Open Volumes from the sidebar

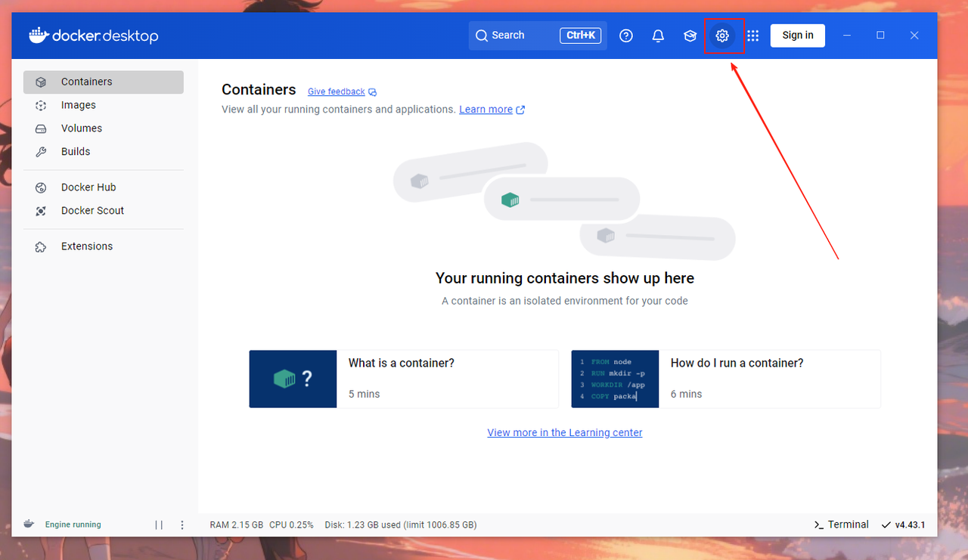pos(82,128)
